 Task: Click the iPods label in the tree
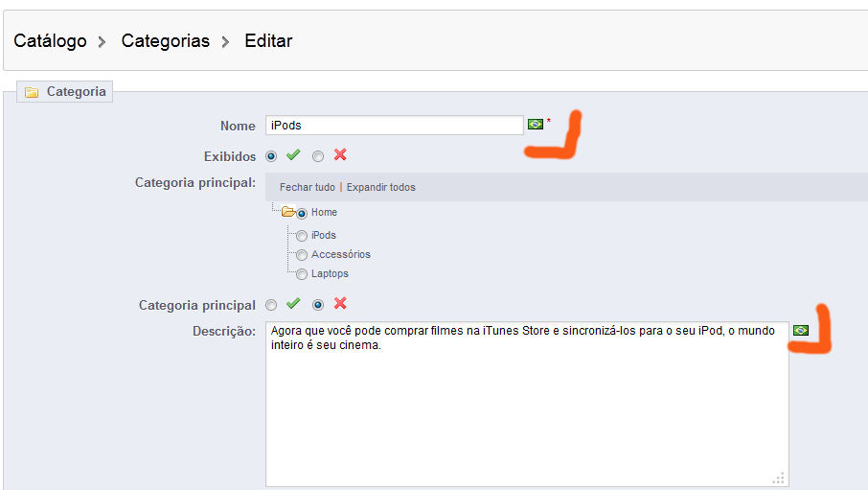pyautogui.click(x=323, y=236)
